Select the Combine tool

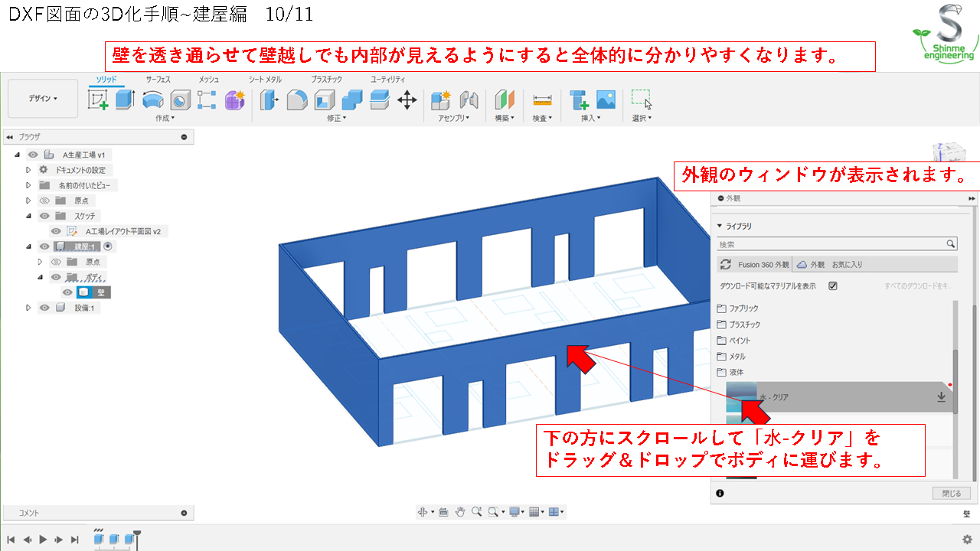[352, 100]
